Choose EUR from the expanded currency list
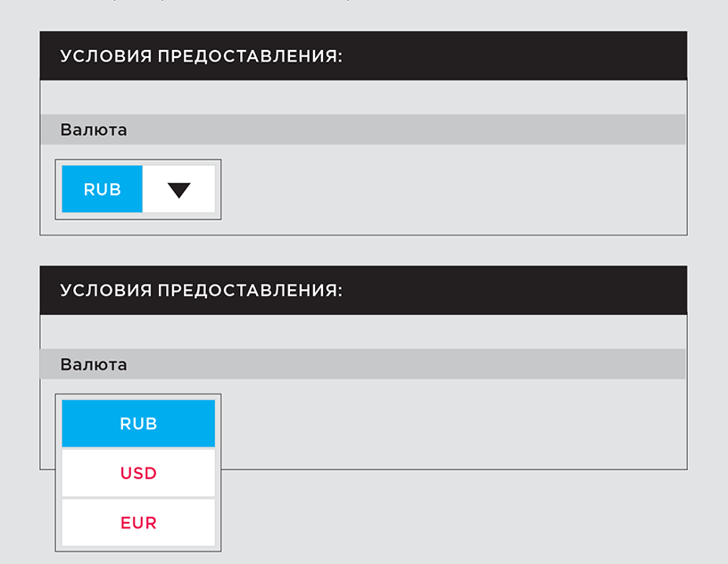 point(138,523)
